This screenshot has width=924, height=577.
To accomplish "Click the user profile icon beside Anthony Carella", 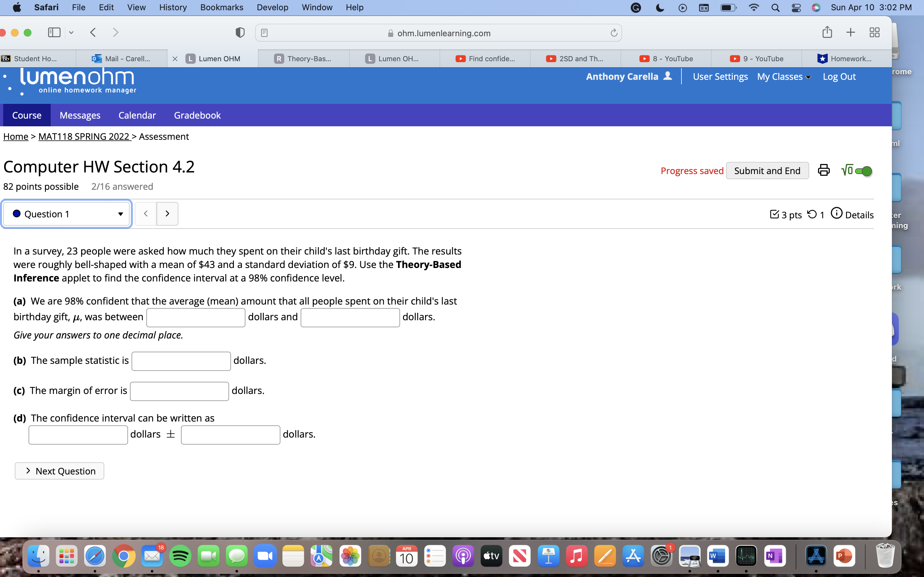I will coord(667,76).
